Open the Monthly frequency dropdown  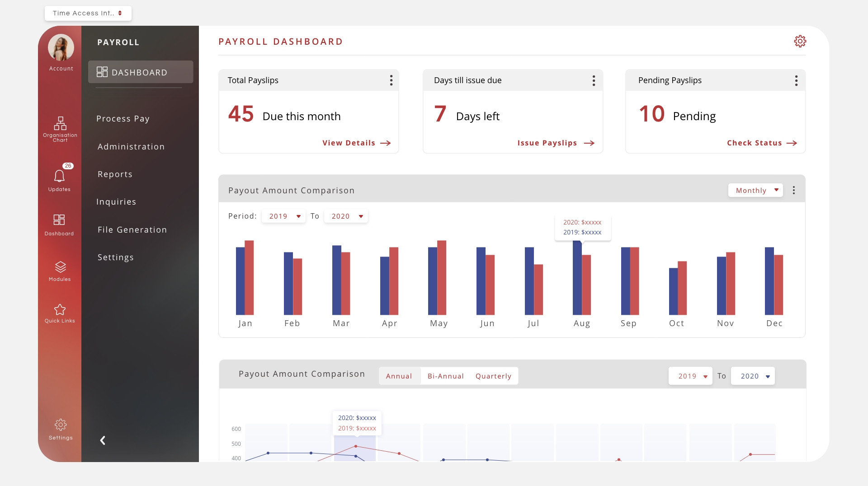pos(755,190)
